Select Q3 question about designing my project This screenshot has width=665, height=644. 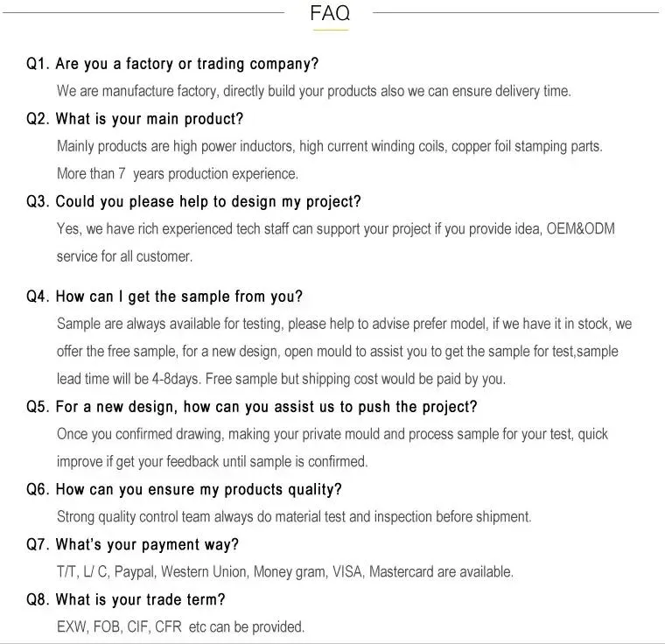click(x=193, y=202)
